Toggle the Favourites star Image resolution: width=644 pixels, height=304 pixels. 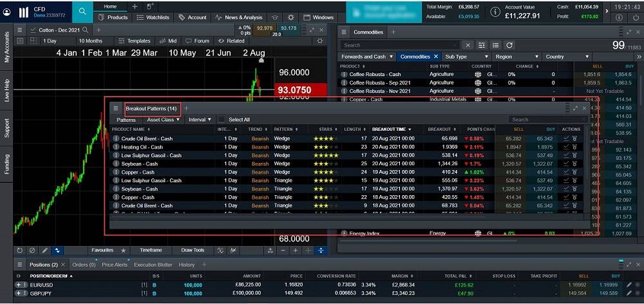click(x=123, y=250)
